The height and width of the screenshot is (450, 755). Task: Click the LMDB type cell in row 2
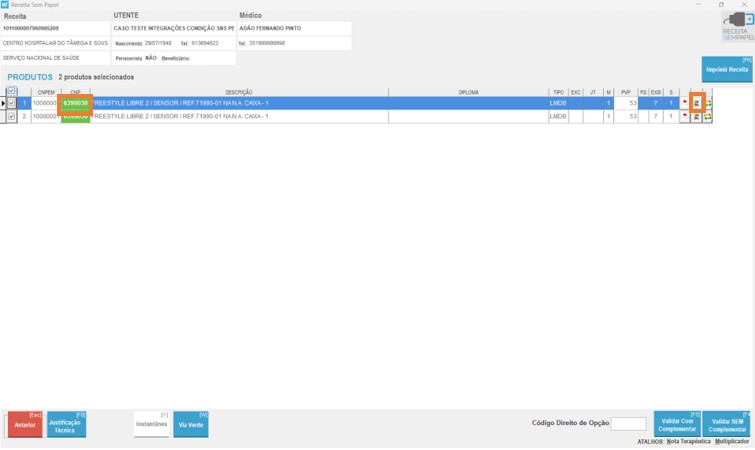click(559, 116)
